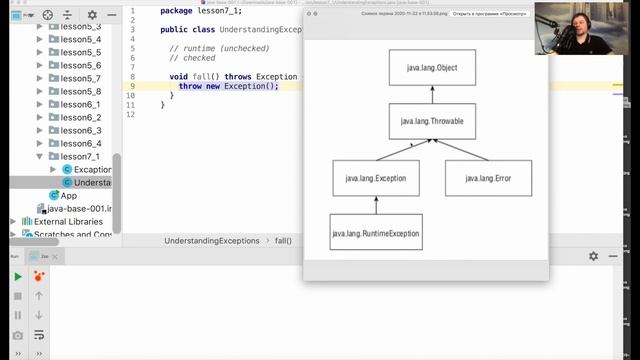Select the Understa... class in tree
Image resolution: width=640 pixels, height=360 pixels.
[92, 182]
